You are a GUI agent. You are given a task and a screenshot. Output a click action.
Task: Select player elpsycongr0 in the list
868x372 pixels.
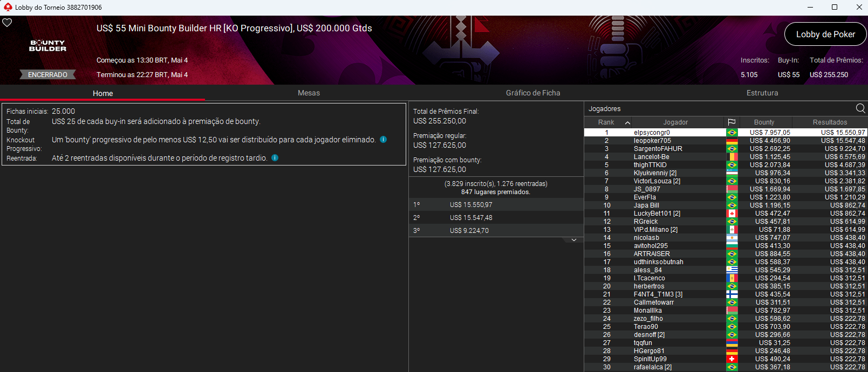point(726,133)
